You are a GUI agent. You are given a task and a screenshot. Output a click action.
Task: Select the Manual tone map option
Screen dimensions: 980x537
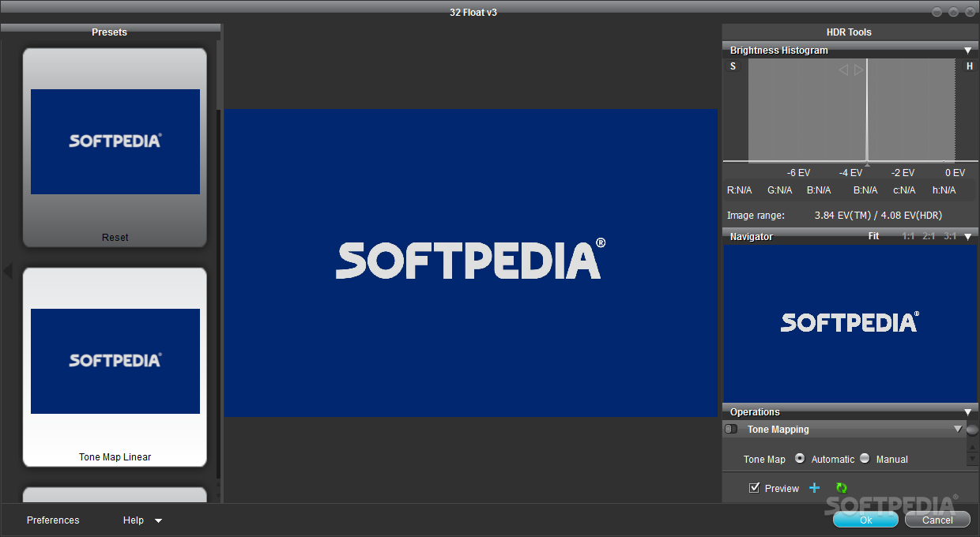coord(865,458)
